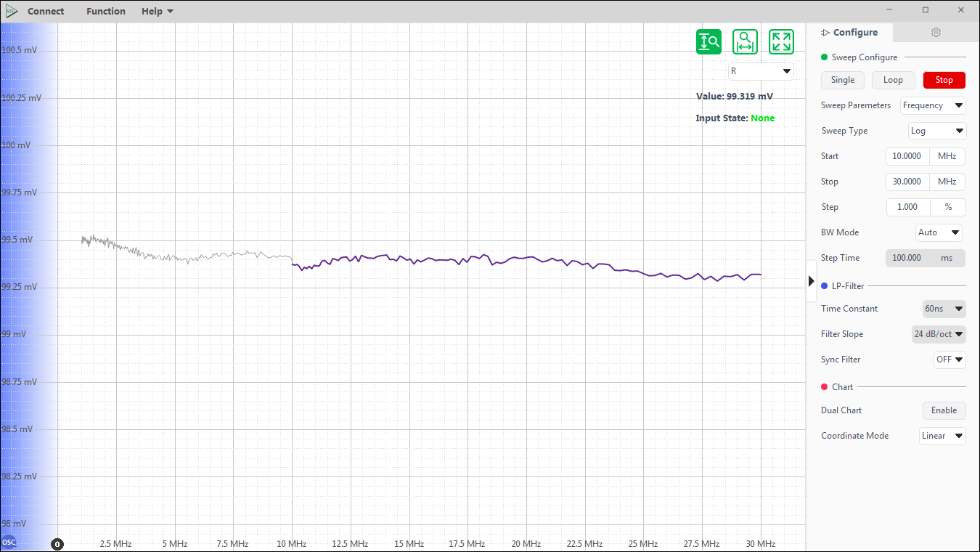Enable the Dual Chart option
The height and width of the screenshot is (552, 980).
(x=944, y=410)
